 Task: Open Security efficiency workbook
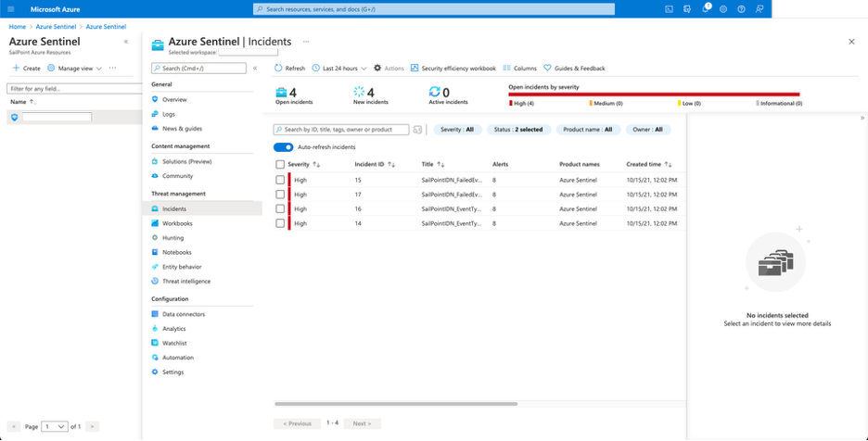click(x=453, y=68)
